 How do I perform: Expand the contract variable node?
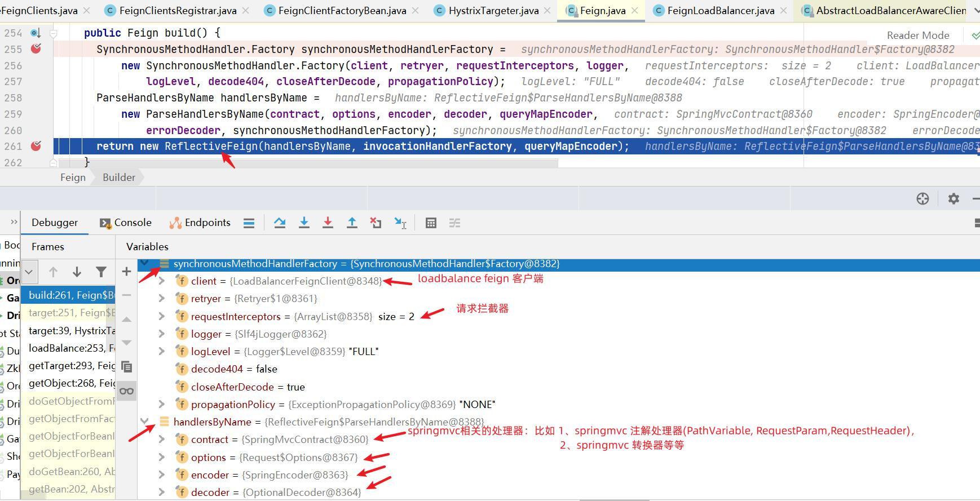tap(162, 439)
